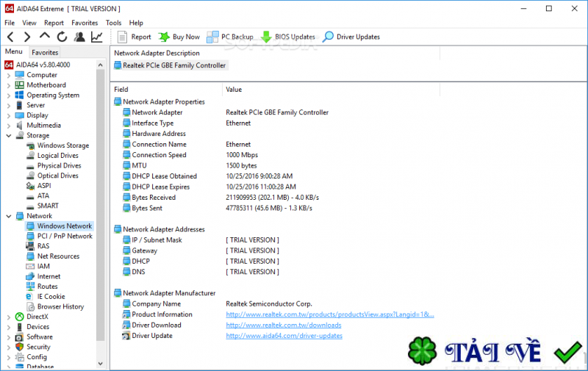Expand the Motherboard tree node
The image size is (588, 371).
9,85
